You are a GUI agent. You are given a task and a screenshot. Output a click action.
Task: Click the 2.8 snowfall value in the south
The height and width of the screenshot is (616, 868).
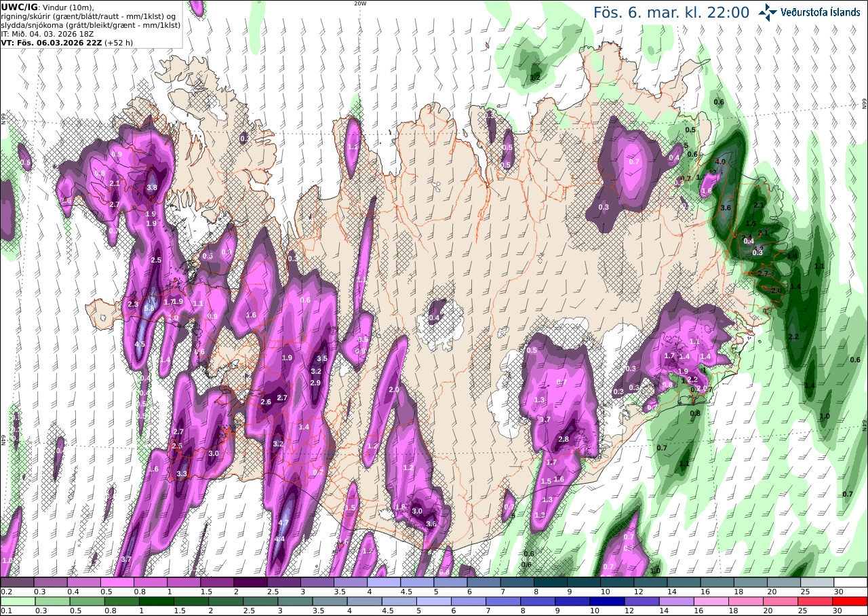coord(563,439)
